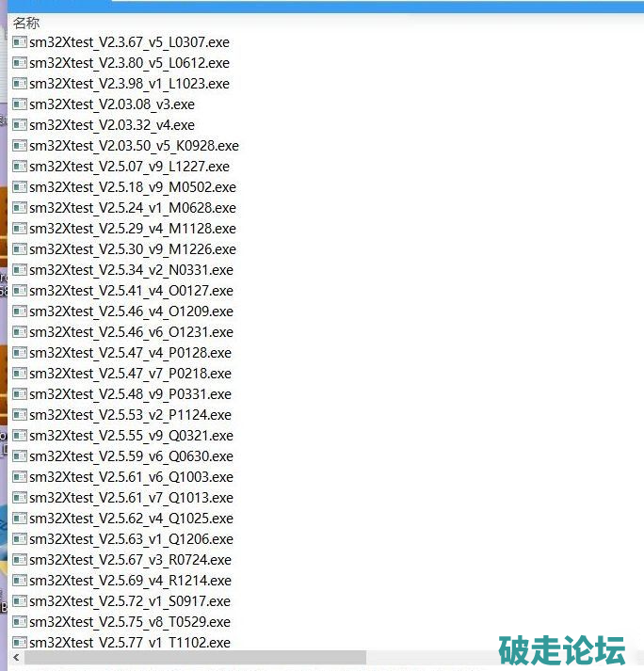Screen dimensions: 644x671
Task: Click the exe icon beside sm32Xtest_V2.3.67_v5_L0307.exe
Action: point(19,42)
